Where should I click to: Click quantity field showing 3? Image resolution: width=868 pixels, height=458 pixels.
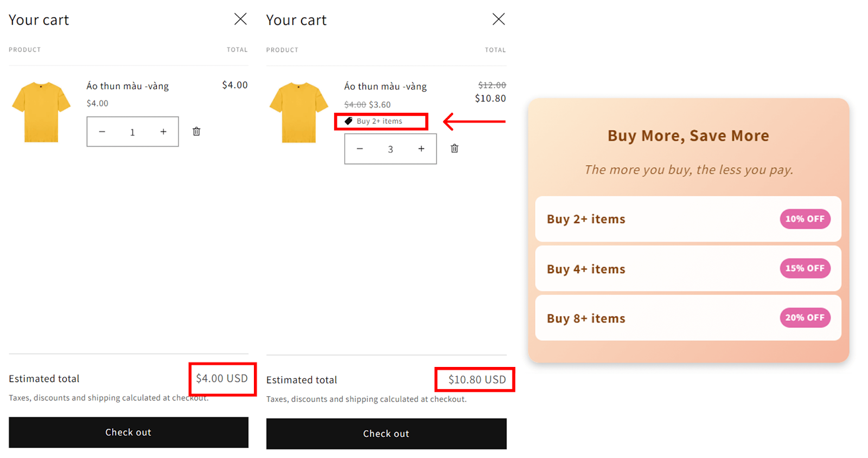pos(391,149)
